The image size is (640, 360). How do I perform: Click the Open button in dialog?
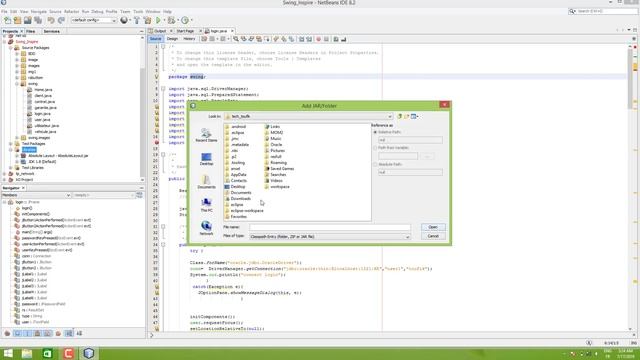(433, 227)
